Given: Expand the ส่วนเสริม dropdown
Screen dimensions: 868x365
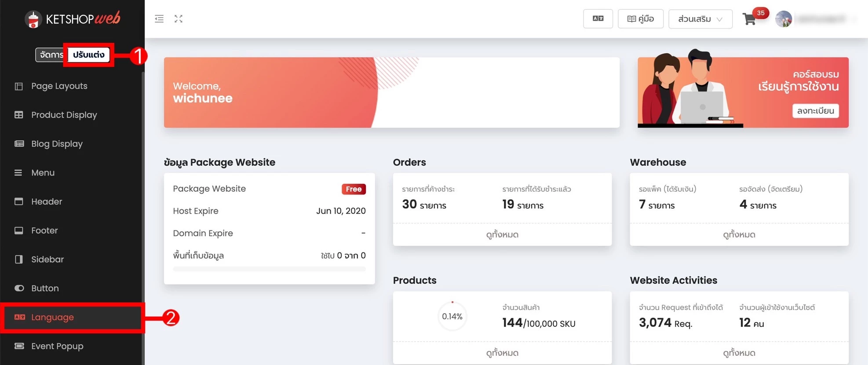Looking at the screenshot, I should 700,19.
